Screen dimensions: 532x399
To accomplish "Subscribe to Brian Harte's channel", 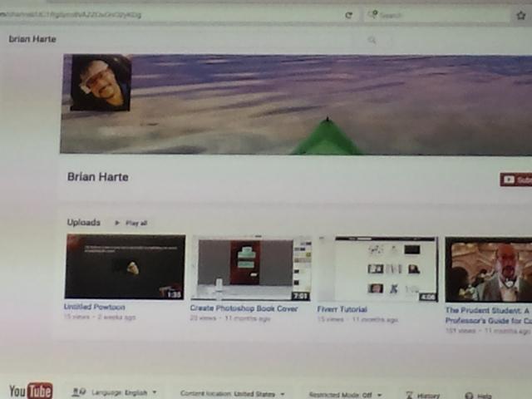I will (515, 180).
